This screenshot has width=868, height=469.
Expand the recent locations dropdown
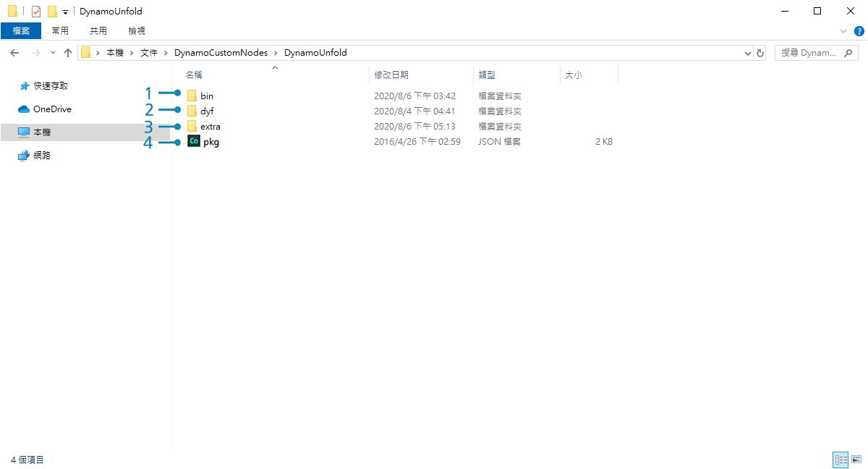pos(52,53)
